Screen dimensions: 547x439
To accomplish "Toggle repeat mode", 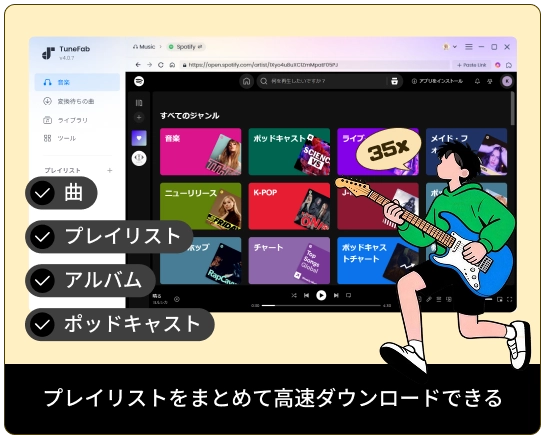I will (348, 295).
